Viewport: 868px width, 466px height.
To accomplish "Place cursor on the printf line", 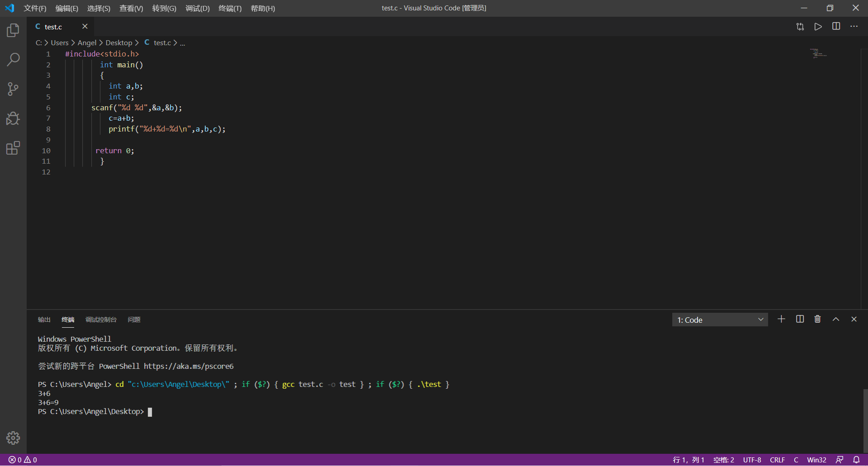I will click(167, 129).
